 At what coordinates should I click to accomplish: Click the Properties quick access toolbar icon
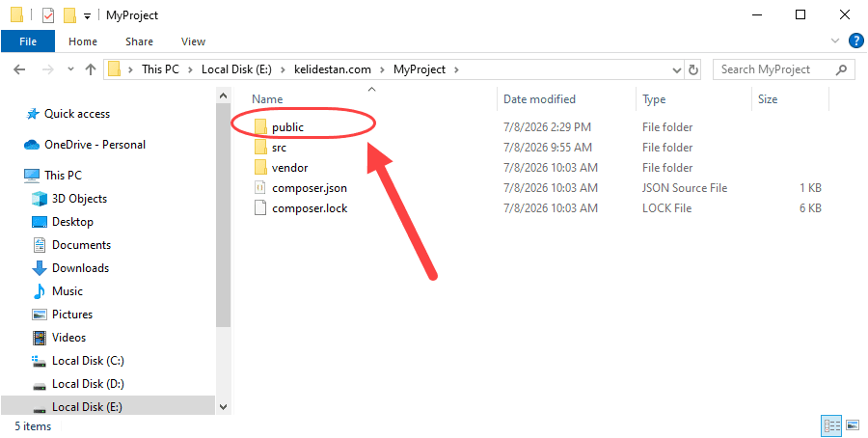pyautogui.click(x=48, y=15)
